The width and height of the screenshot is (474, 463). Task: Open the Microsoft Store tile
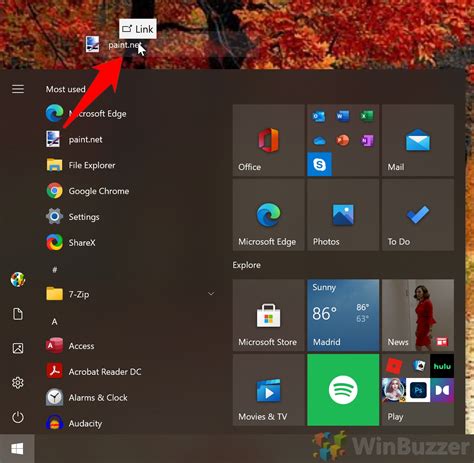[269, 315]
